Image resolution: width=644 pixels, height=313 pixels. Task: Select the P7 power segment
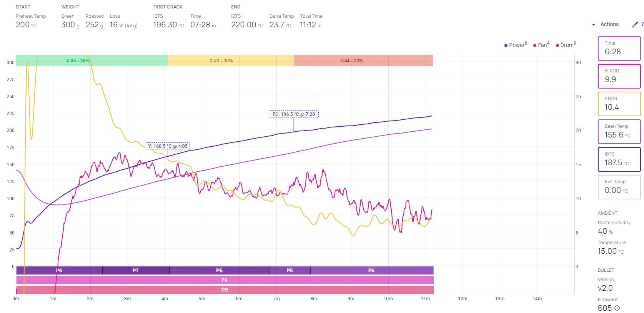(135, 271)
